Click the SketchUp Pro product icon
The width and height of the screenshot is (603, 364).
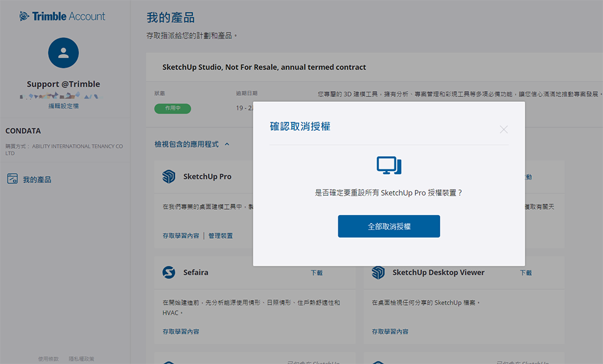169,177
